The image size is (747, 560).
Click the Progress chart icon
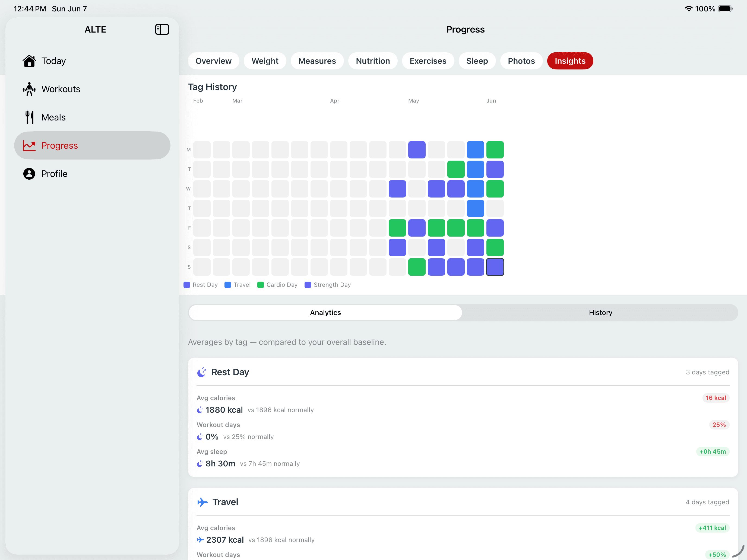pos(29,145)
